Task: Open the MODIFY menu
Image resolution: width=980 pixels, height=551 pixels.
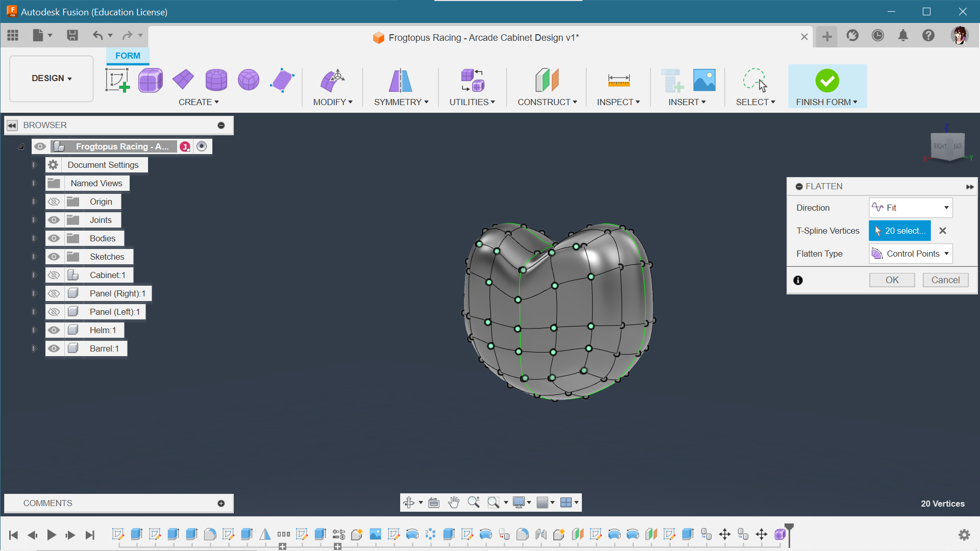Action: point(333,102)
